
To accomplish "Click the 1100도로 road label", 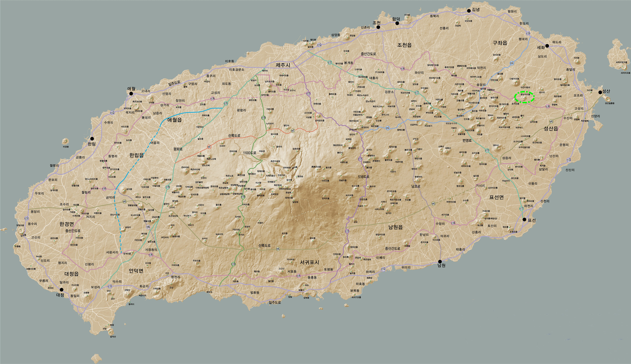I will coord(250,153).
